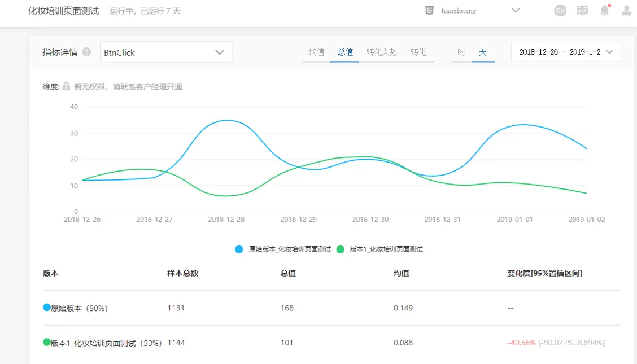Image resolution: width=637 pixels, height=364 pixels.
Task: Click the lock icon beside 维度
Action: click(65, 87)
